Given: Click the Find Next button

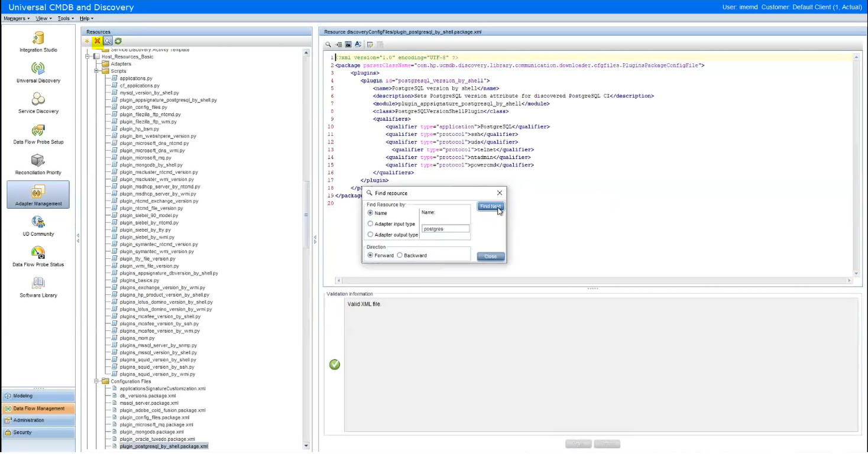Looking at the screenshot, I should tap(490, 206).
